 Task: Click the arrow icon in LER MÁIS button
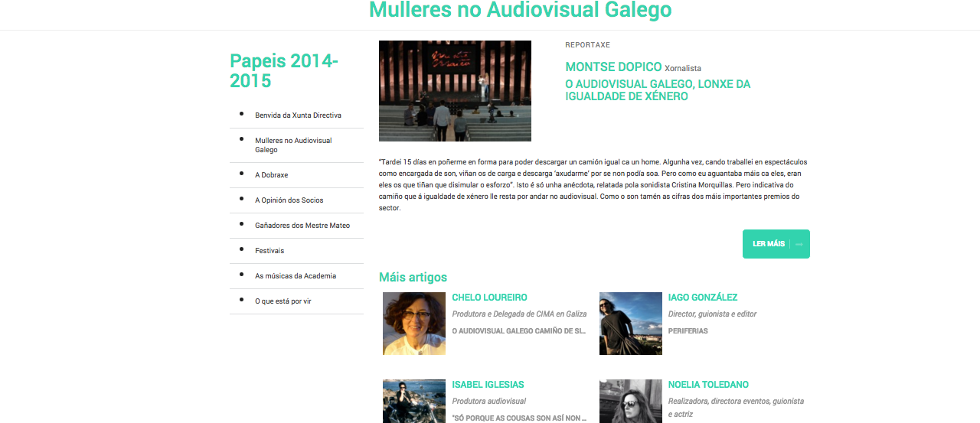pos(799,244)
